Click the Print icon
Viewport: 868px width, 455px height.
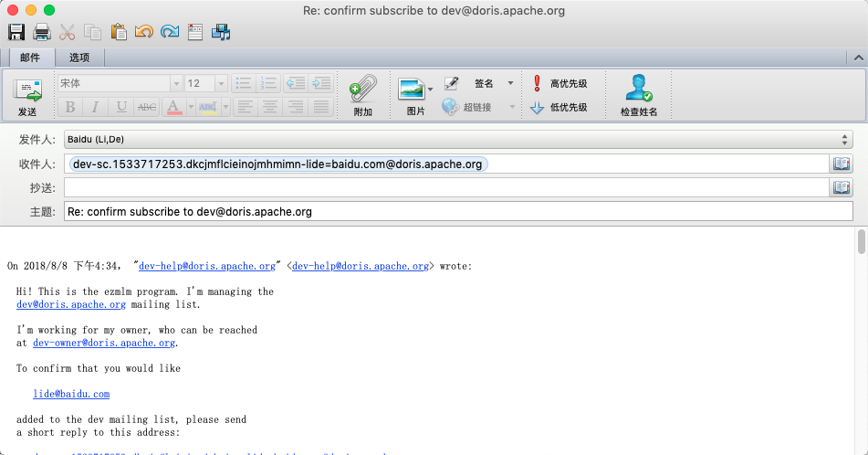[42, 33]
